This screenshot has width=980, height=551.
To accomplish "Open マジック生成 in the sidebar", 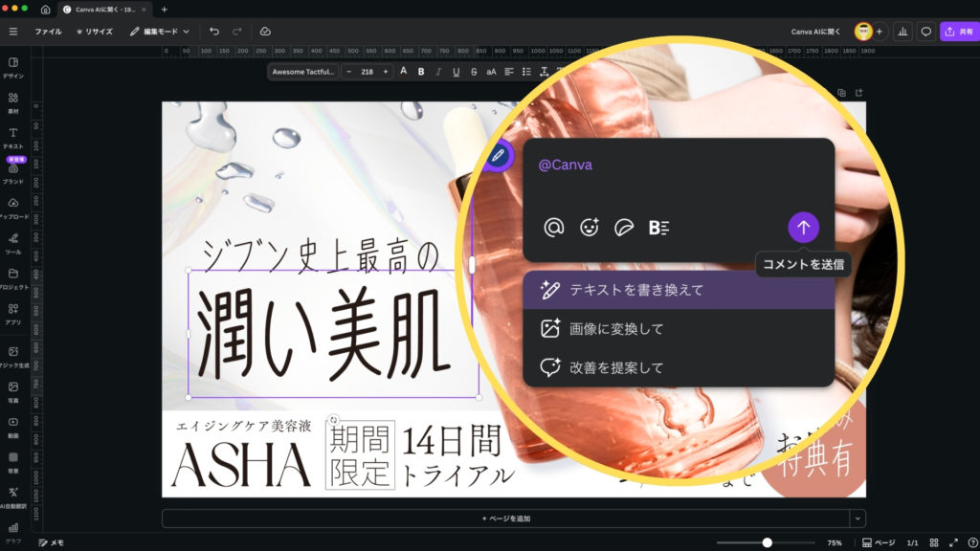I will tap(13, 356).
